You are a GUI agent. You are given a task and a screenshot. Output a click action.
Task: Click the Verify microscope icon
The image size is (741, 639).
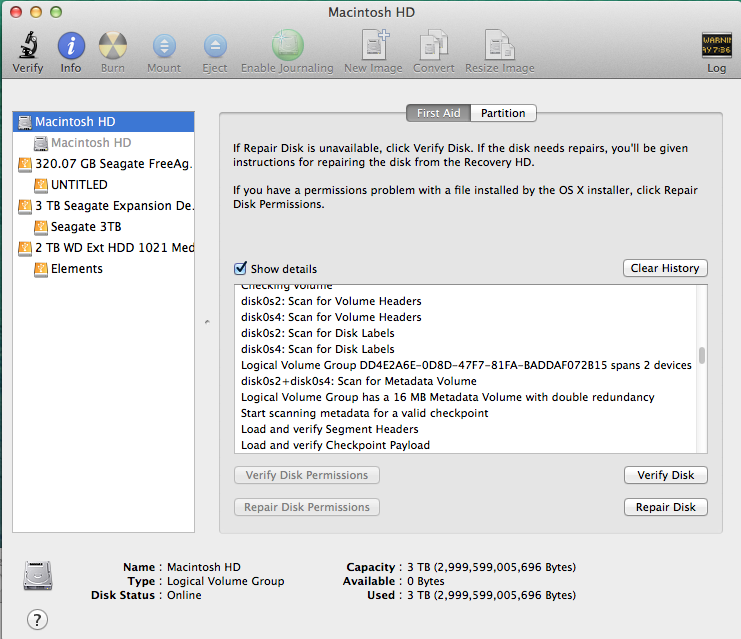[x=28, y=45]
